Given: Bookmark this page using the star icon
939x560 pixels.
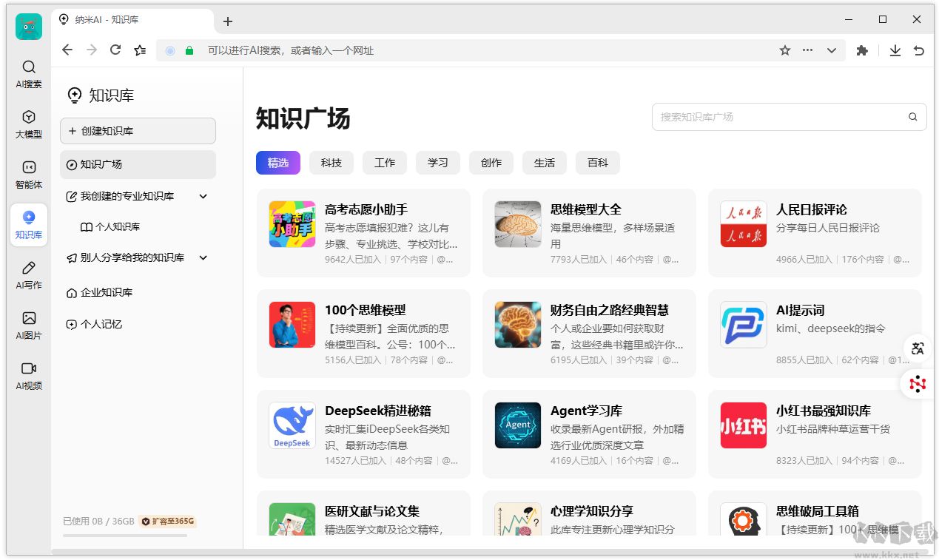Looking at the screenshot, I should pyautogui.click(x=784, y=50).
